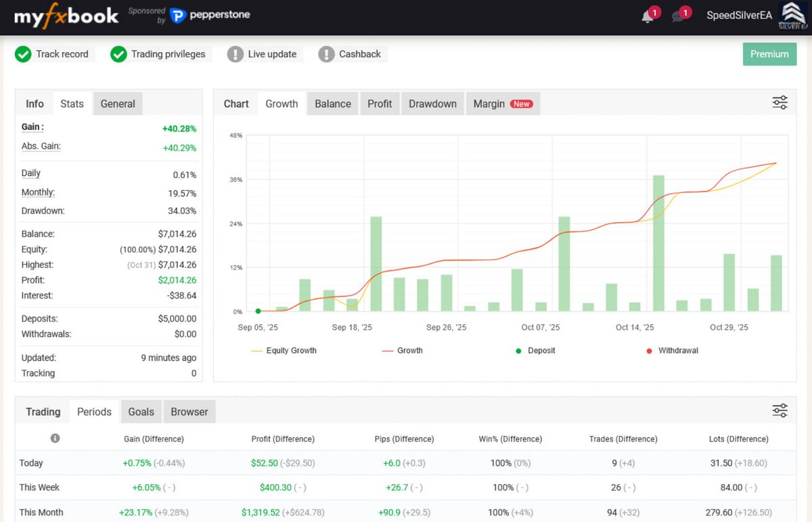Switch to the Trading tab
The height and width of the screenshot is (522, 812).
point(43,412)
